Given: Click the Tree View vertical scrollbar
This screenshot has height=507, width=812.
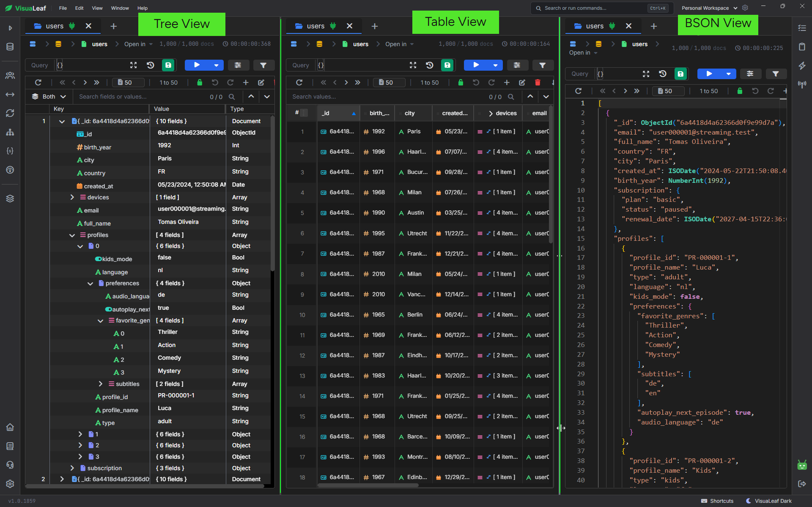Looking at the screenshot, I should 272,193.
